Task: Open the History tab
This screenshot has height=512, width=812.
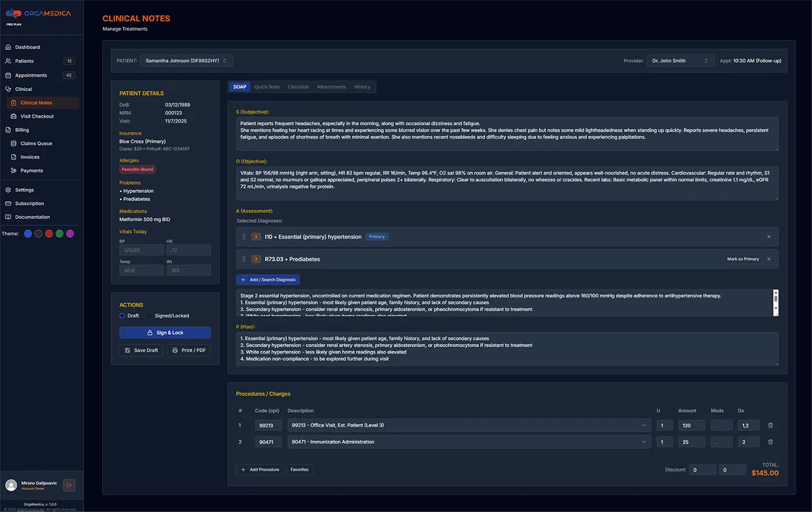Action: click(362, 86)
